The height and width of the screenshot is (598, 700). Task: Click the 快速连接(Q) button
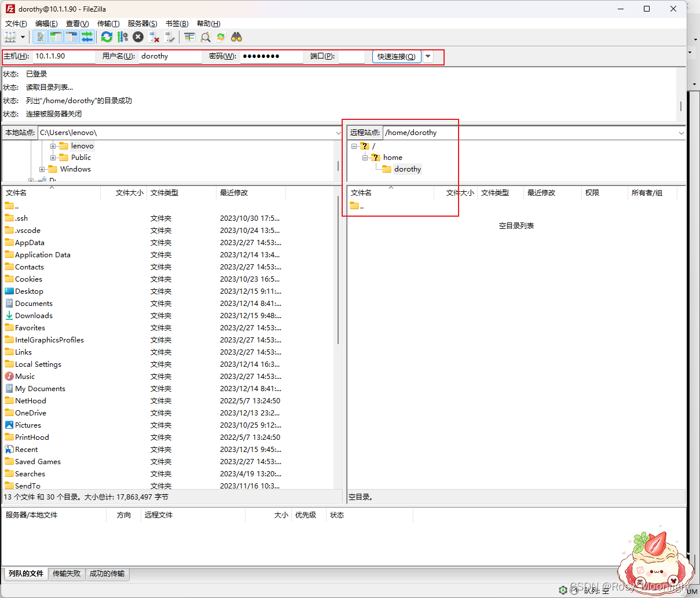pos(397,56)
